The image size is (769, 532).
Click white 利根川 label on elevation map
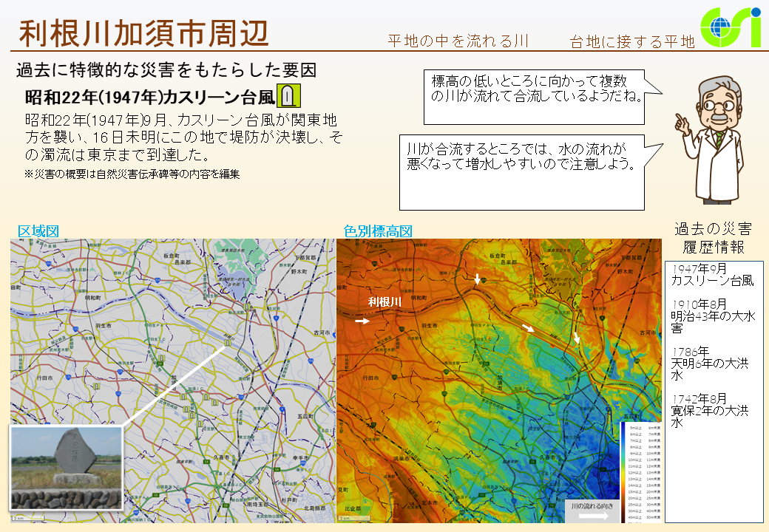(x=384, y=301)
